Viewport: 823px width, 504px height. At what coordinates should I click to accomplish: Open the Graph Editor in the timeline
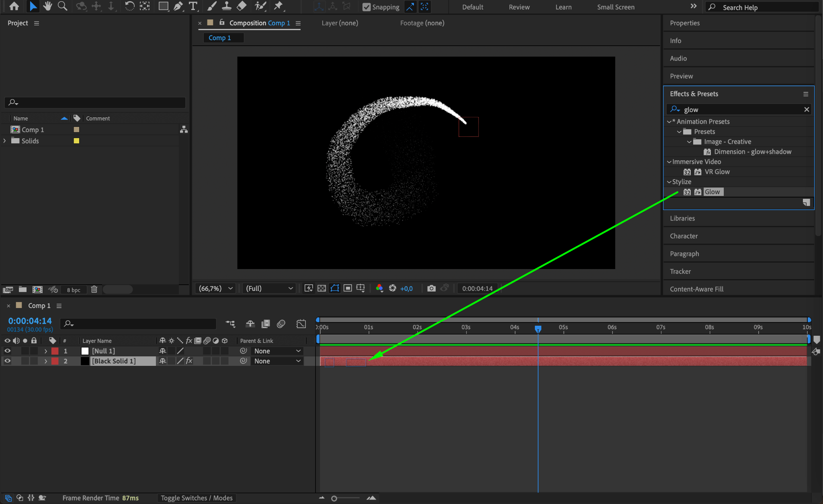(x=301, y=324)
